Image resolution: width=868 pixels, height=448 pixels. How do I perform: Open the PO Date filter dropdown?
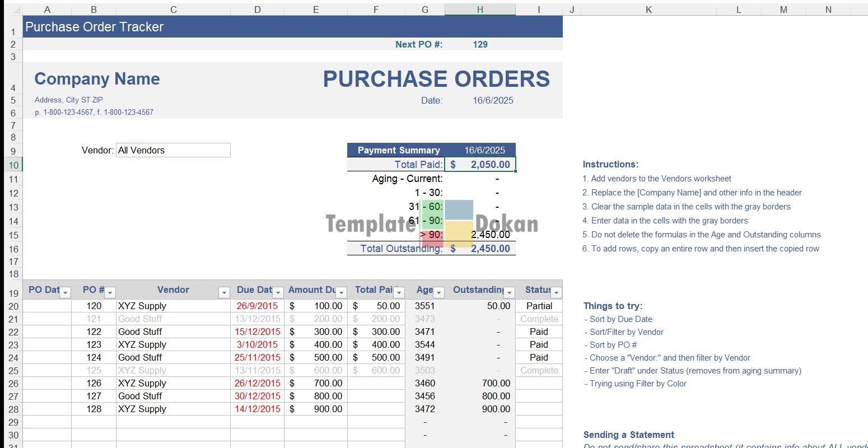(66, 292)
